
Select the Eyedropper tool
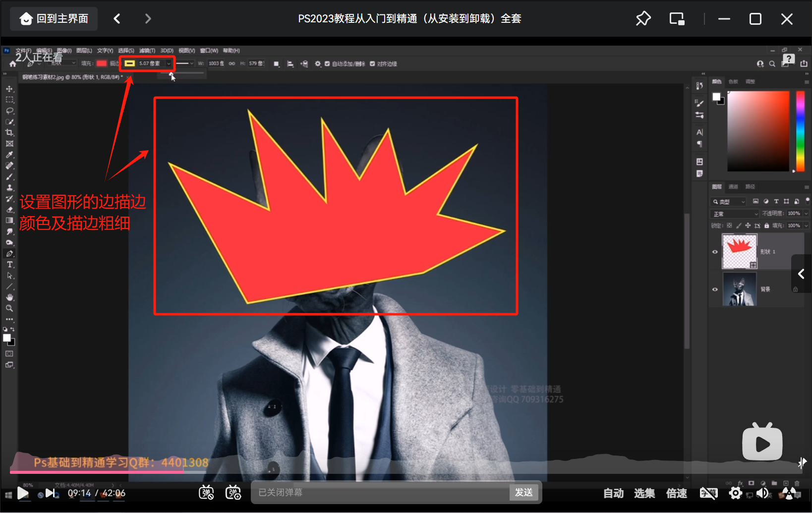9,155
